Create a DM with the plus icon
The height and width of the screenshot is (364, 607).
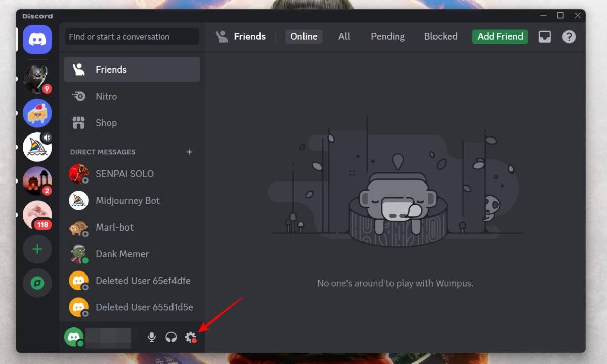point(189,152)
